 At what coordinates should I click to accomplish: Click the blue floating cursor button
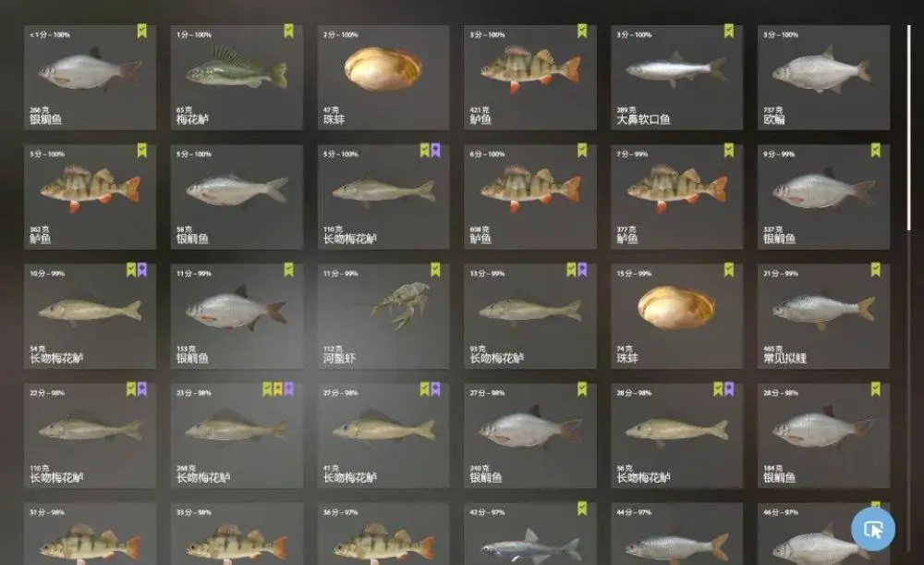click(873, 529)
